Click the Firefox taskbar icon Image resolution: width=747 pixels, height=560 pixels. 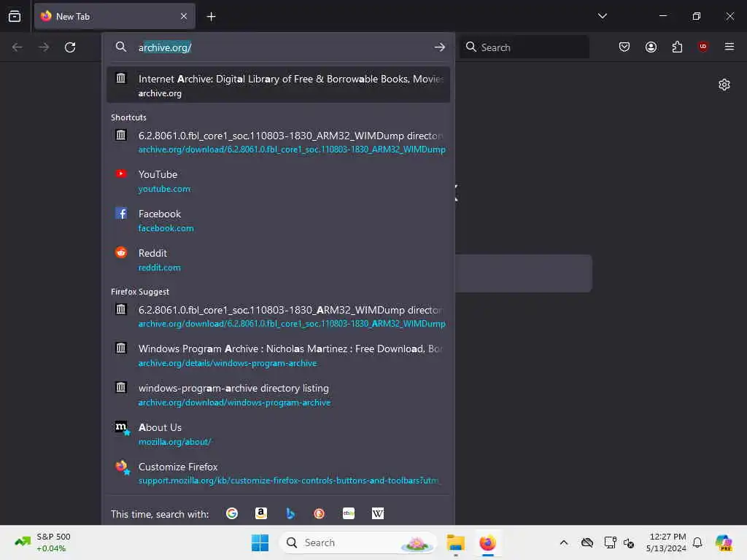tap(487, 542)
